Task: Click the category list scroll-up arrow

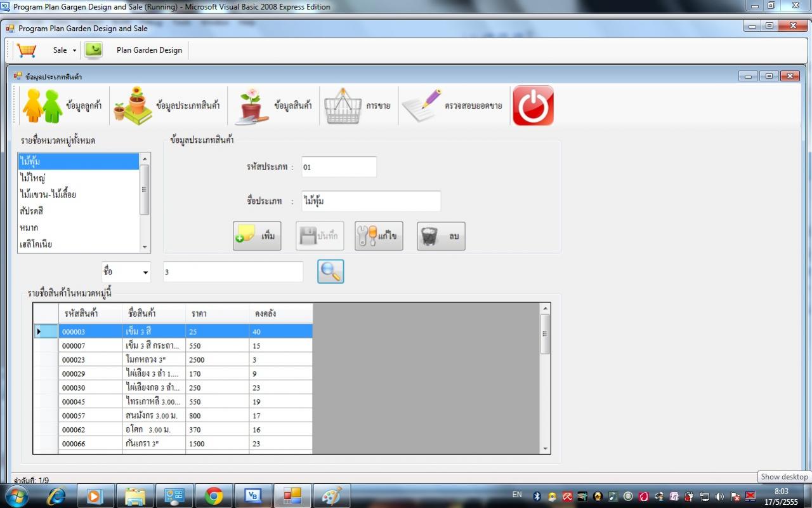Action: tap(145, 158)
